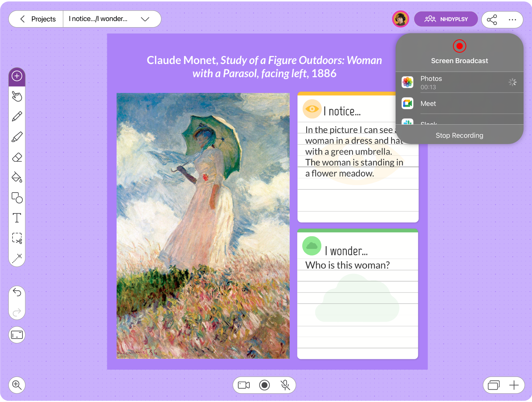Click the 'In the picture I can see' note text
The width and height of the screenshot is (532, 402).
click(354, 152)
